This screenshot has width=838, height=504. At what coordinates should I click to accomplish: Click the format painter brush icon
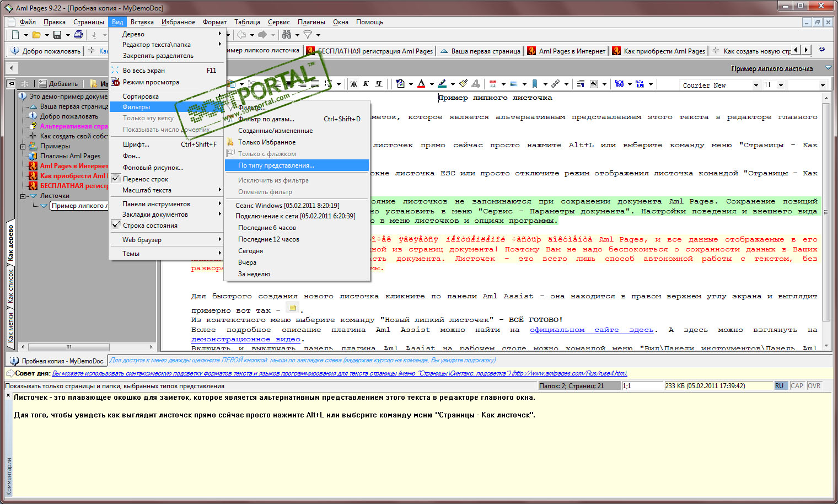pyautogui.click(x=463, y=84)
